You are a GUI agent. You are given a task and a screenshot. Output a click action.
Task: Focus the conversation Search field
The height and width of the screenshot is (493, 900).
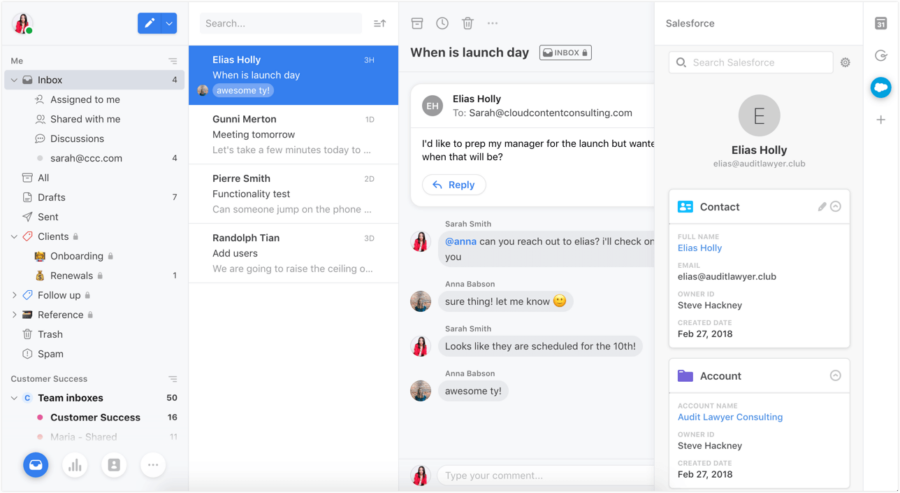click(x=281, y=24)
